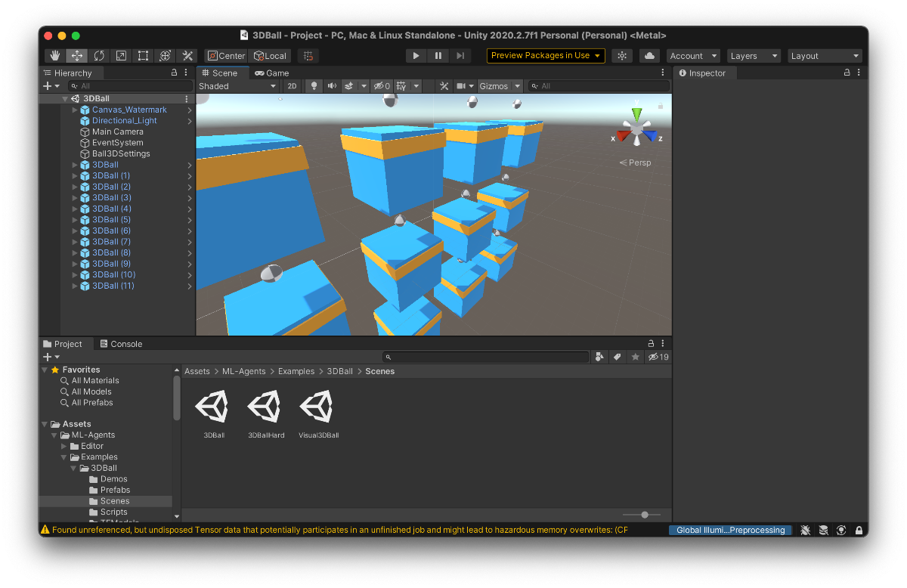
Task: Select the Scale tool
Action: [x=121, y=56]
